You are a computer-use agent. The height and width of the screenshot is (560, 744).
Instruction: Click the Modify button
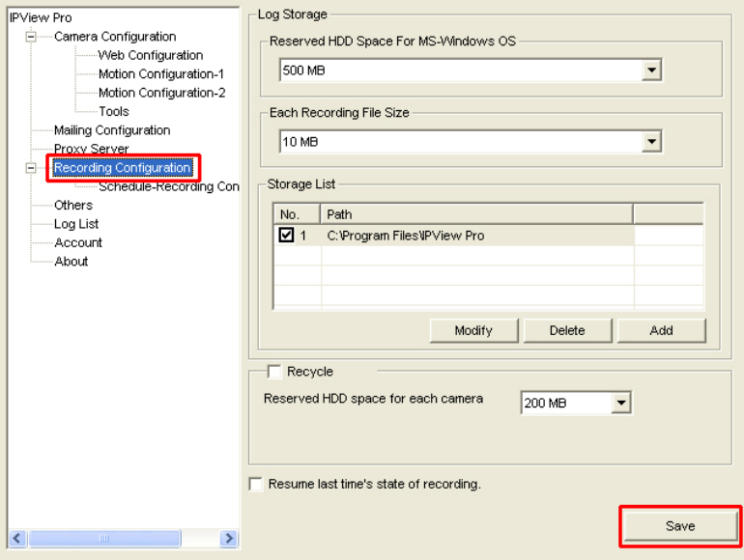point(473,330)
